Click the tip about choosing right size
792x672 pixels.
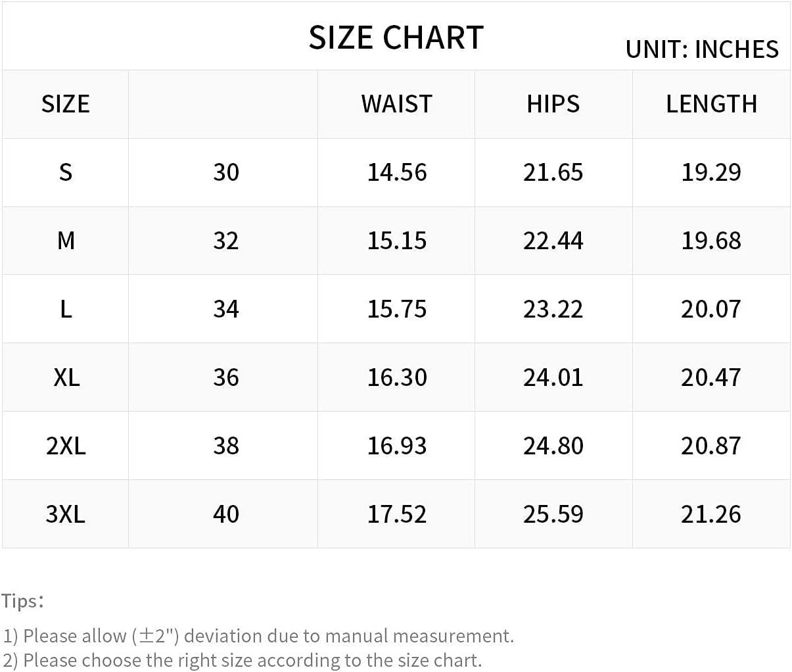[243, 660]
